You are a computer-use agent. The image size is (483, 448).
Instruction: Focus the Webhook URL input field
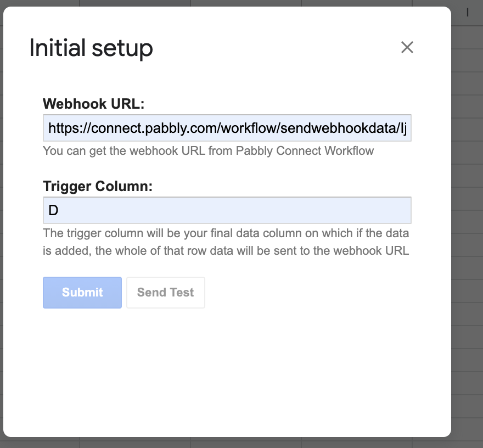pyautogui.click(x=227, y=128)
